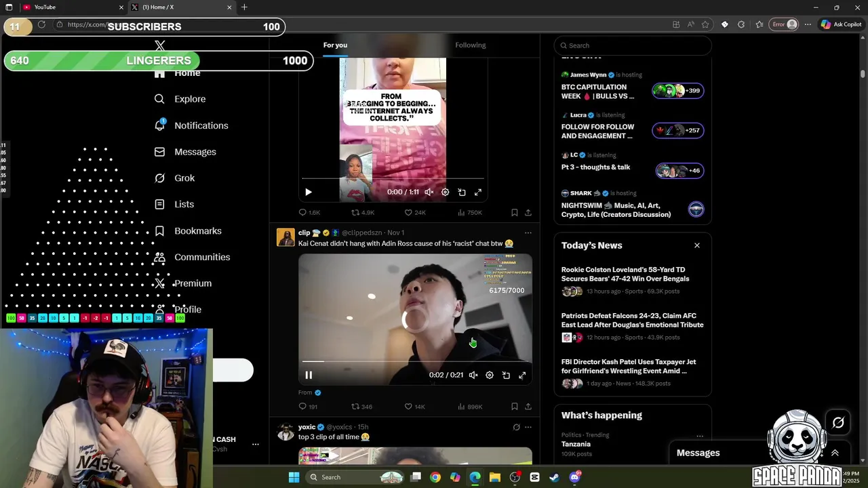Open Edge profile button showing Error

pyautogui.click(x=785, y=24)
